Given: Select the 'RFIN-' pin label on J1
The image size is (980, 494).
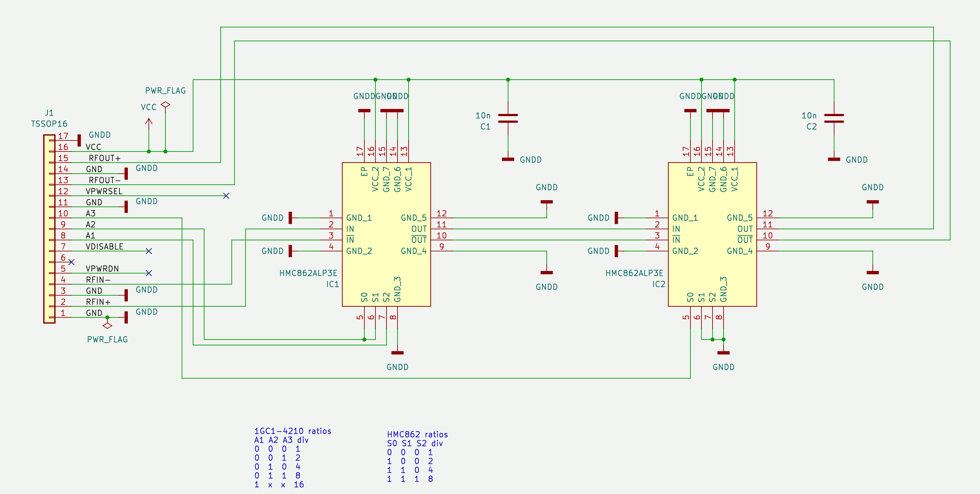Looking at the screenshot, I should pyautogui.click(x=98, y=280).
